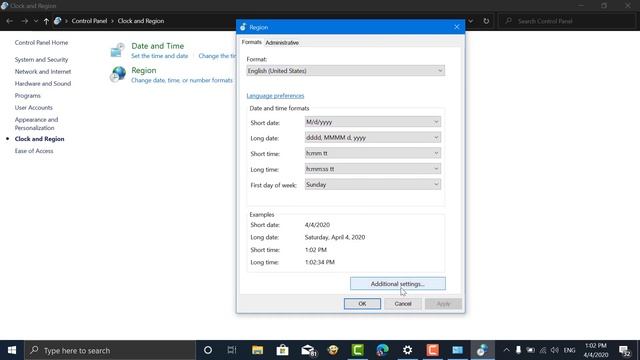
Task: Select Clock and Region in sidebar
Action: (39, 139)
